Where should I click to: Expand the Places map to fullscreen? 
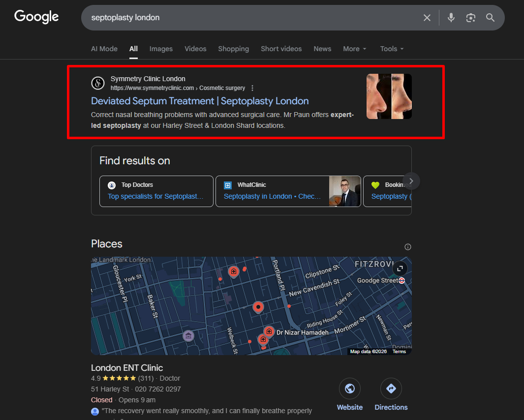click(400, 269)
